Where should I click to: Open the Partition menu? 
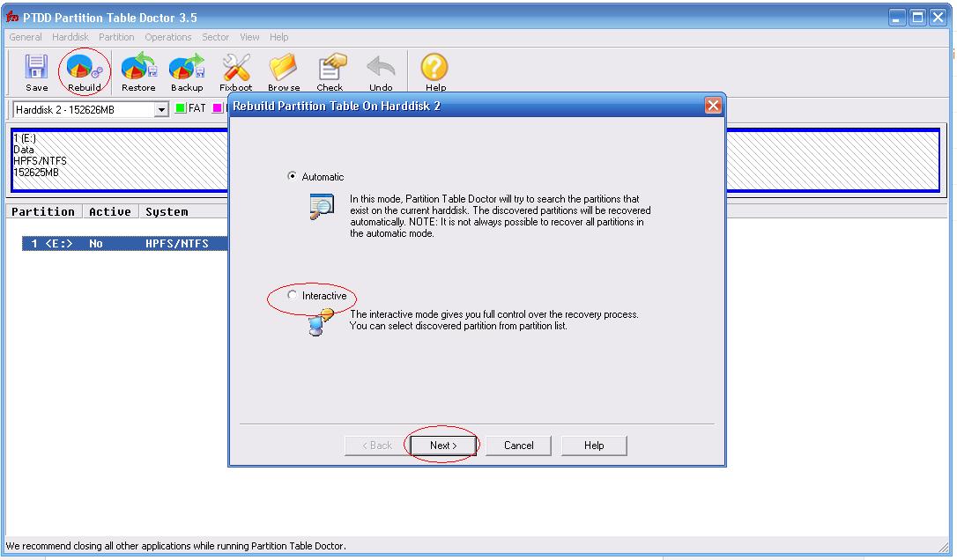point(116,37)
